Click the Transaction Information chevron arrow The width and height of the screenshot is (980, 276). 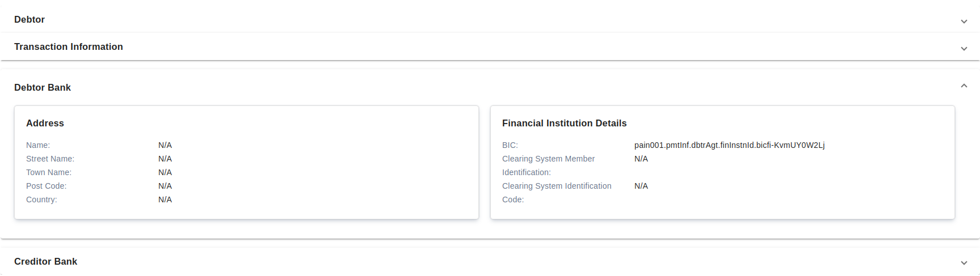pos(964,49)
